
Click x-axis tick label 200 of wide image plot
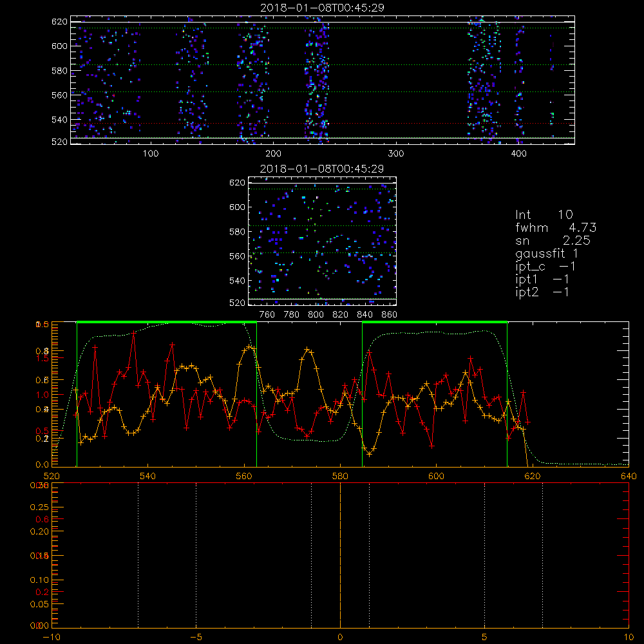273,154
